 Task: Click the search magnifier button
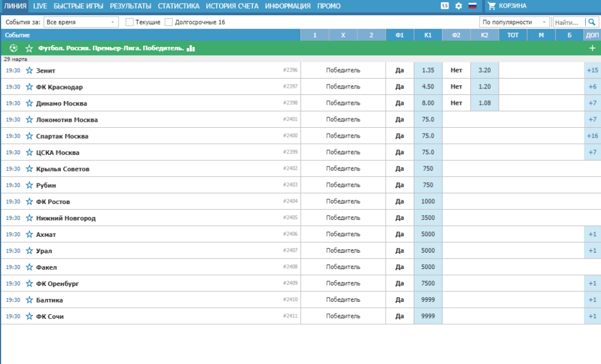592,22
